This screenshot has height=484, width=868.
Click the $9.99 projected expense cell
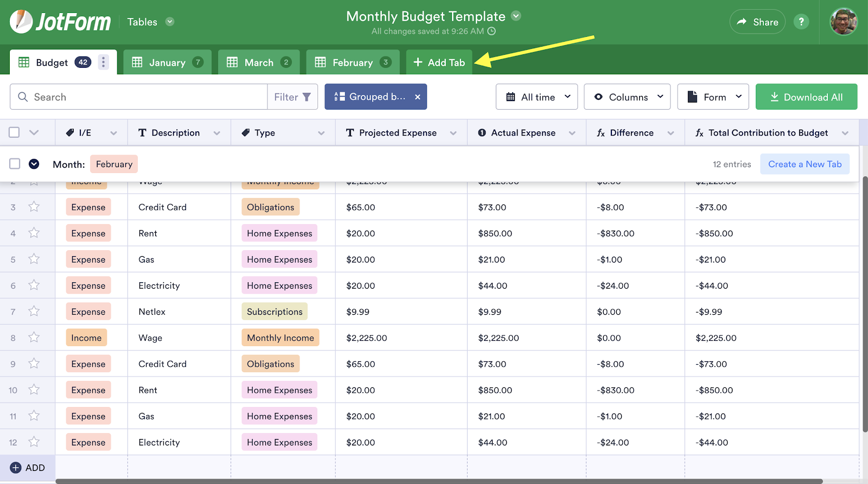401,311
